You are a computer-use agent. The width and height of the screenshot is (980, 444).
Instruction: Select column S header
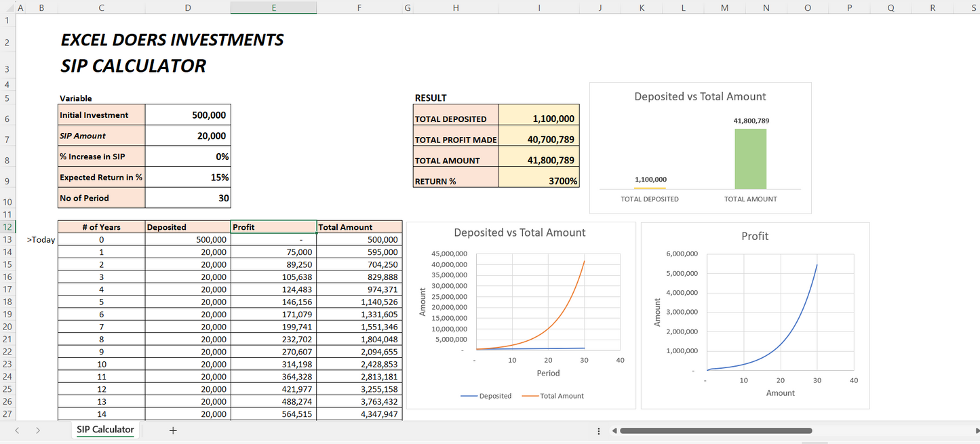(966, 8)
